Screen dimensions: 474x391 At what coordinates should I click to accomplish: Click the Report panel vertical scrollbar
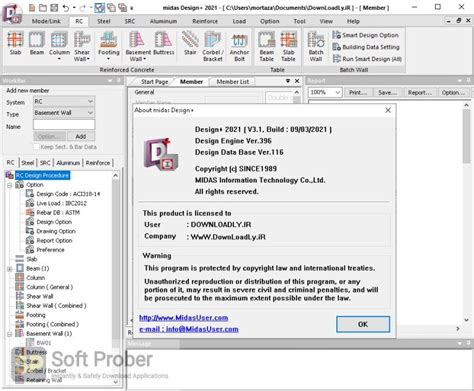[467, 212]
